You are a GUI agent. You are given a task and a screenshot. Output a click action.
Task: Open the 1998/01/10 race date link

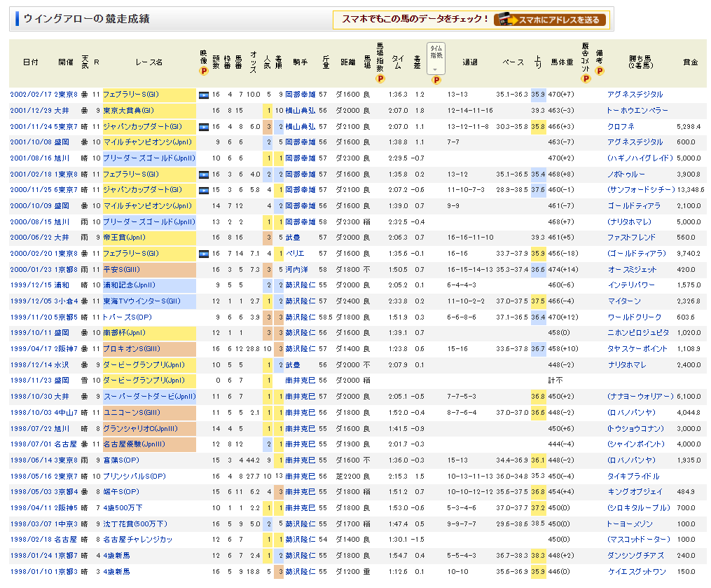pyautogui.click(x=29, y=572)
